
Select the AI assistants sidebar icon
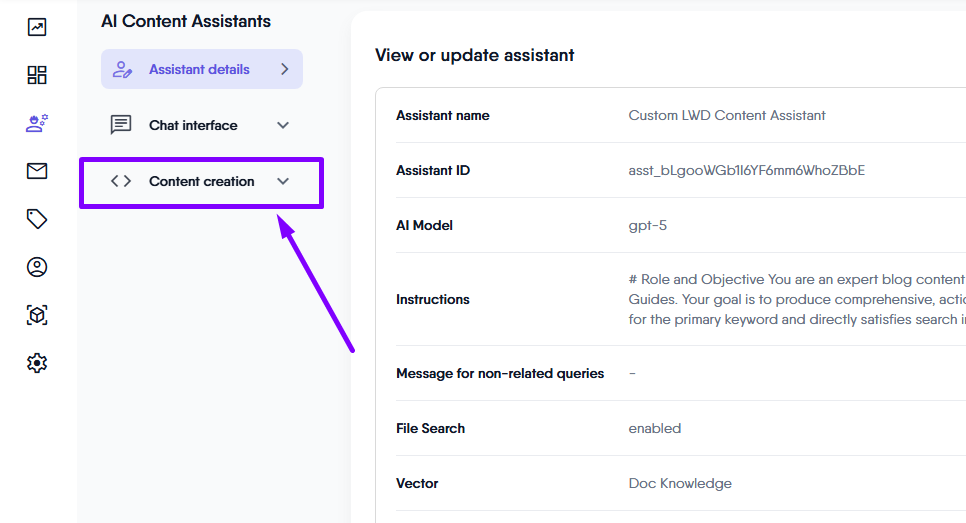click(x=37, y=123)
